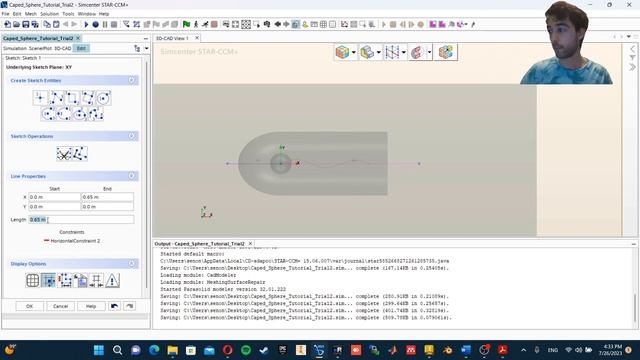The width and height of the screenshot is (640, 360).
Task: Select the center-point arc sketch tool
Action: (48, 114)
